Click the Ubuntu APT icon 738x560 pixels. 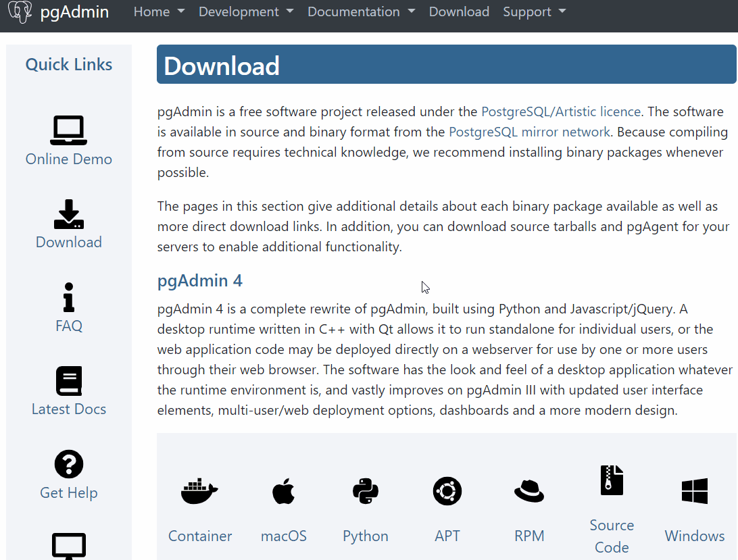[447, 491]
